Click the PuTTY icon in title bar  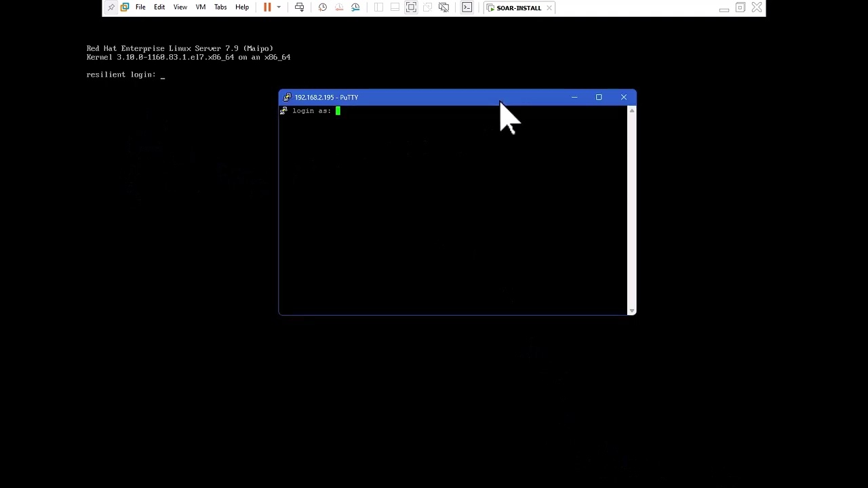point(287,97)
